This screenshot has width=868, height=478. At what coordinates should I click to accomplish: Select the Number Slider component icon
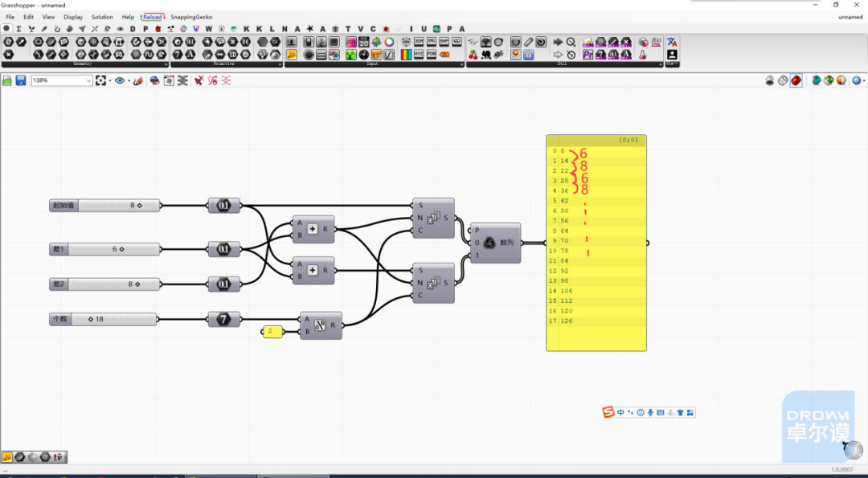pyautogui.click(x=292, y=42)
